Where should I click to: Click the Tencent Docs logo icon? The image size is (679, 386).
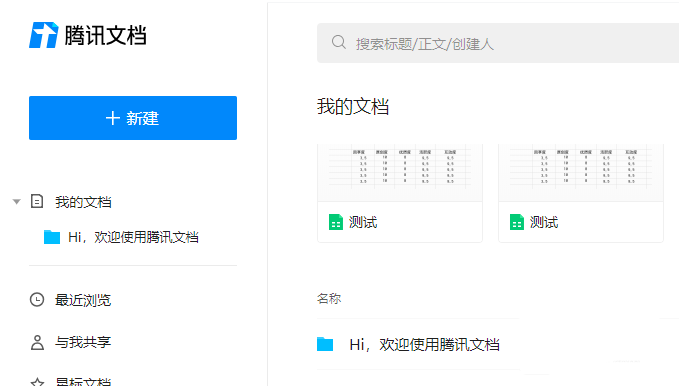tap(43, 35)
